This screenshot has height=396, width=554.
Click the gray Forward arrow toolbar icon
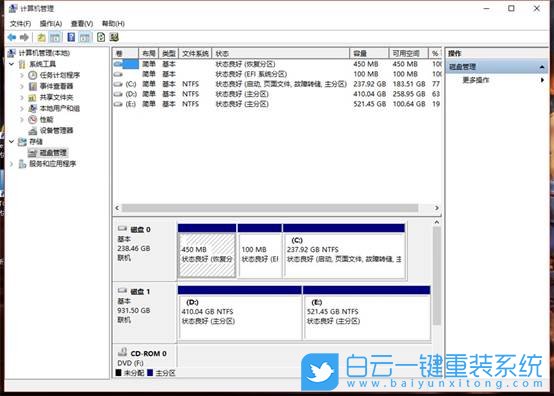(24, 37)
